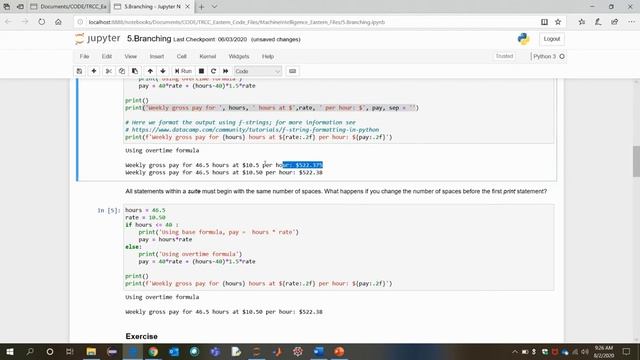Open the Kernel menu
The image size is (640, 360).
[x=207, y=56]
